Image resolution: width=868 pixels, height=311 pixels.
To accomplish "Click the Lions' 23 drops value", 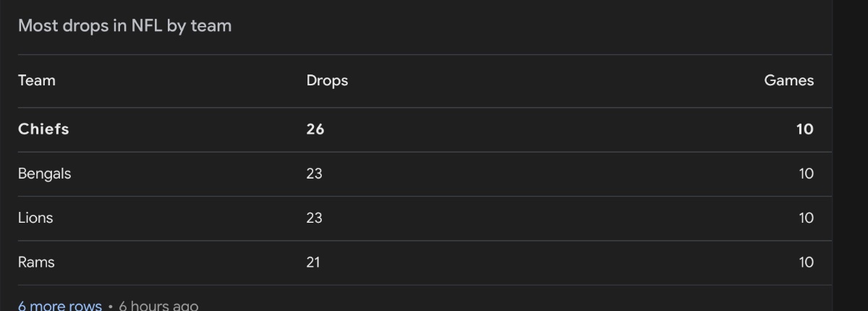I will coord(314,218).
